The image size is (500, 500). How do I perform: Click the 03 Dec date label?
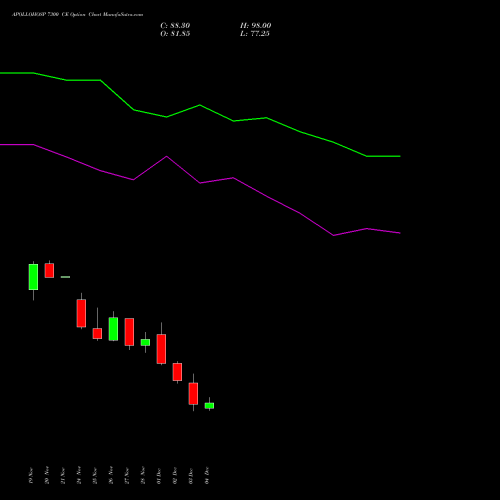click(191, 476)
